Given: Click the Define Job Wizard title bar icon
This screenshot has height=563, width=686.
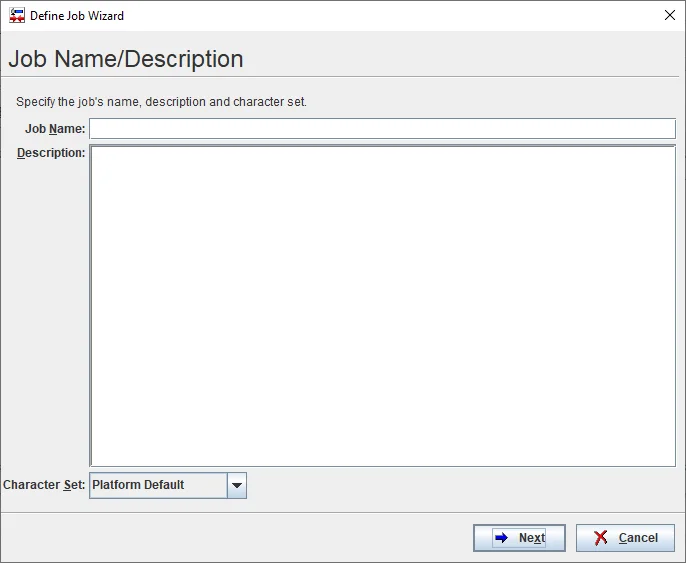Looking at the screenshot, I should 16,16.
